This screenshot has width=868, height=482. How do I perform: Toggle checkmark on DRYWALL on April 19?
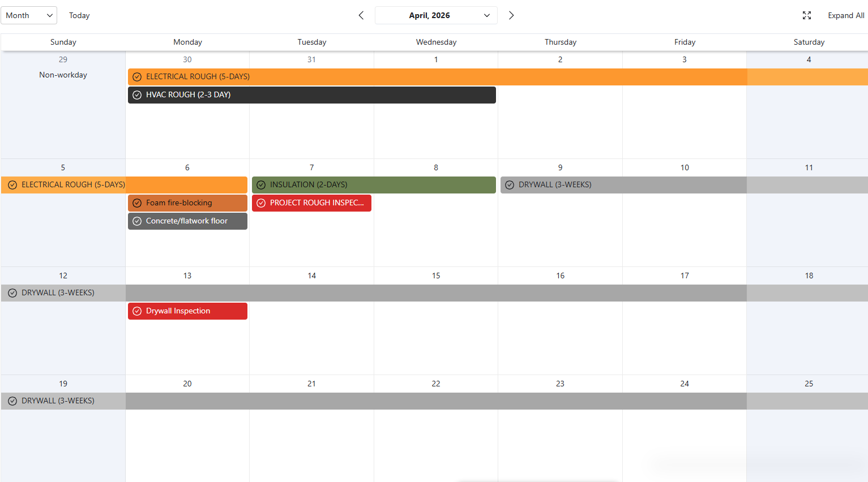(12, 401)
